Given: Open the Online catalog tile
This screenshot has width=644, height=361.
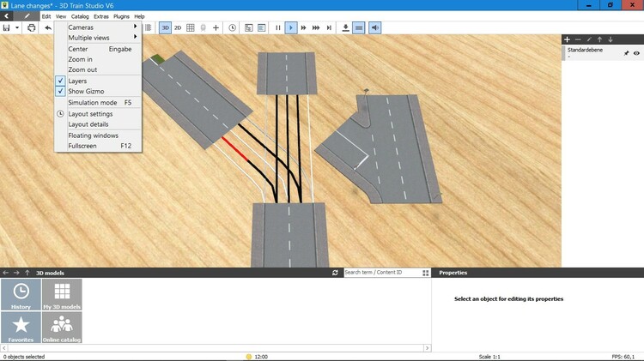Looking at the screenshot, I should [62, 327].
